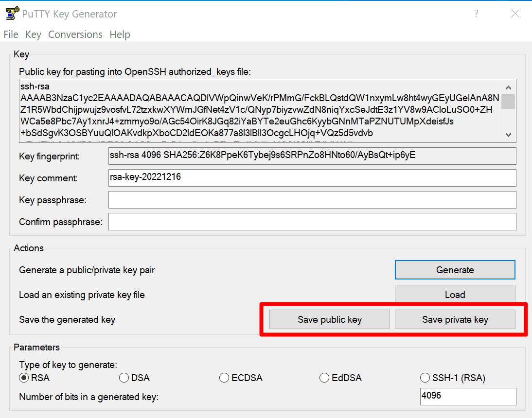
Task: Click into the Key passphrase field
Action: click(312, 200)
